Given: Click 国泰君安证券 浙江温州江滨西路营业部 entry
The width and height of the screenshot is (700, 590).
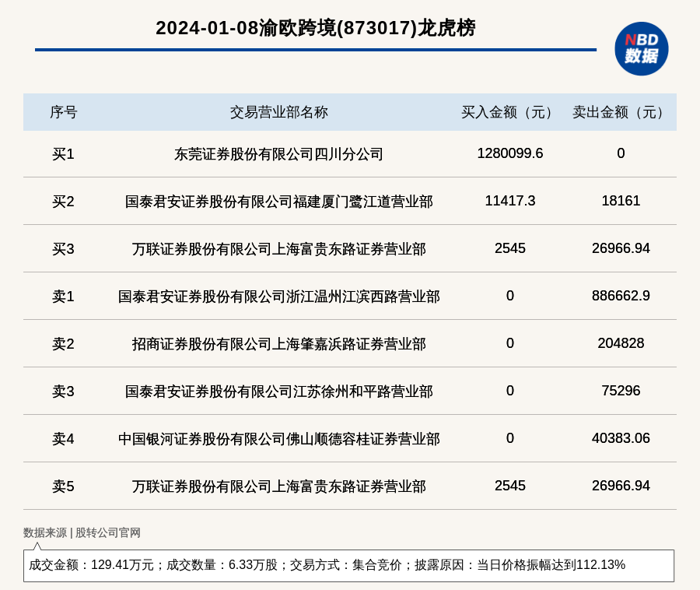Looking at the screenshot, I should point(278,297).
